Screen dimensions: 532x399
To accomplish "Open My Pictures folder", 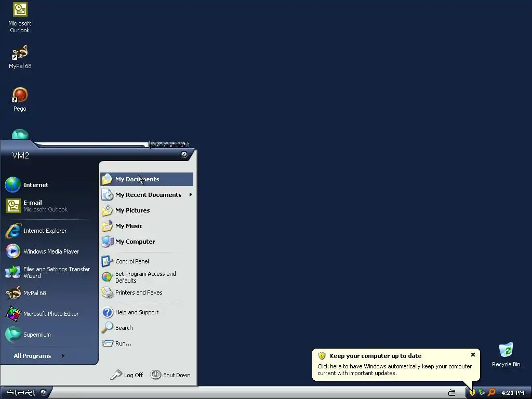I will [x=147, y=210].
